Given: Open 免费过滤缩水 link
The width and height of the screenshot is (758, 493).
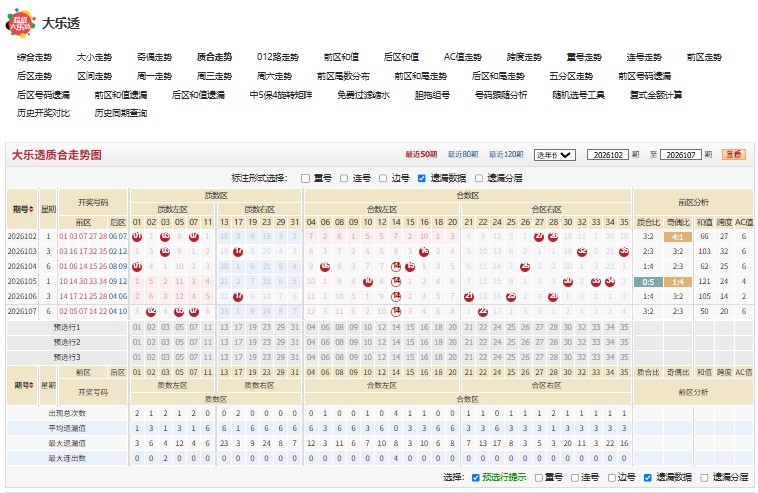Looking at the screenshot, I should 364,95.
